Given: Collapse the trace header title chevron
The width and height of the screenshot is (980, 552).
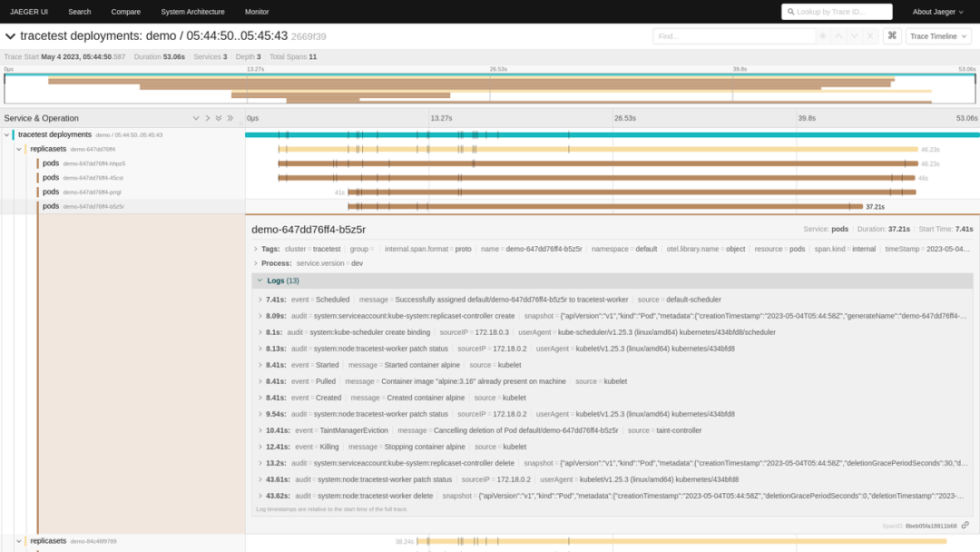Looking at the screenshot, I should 10,36.
